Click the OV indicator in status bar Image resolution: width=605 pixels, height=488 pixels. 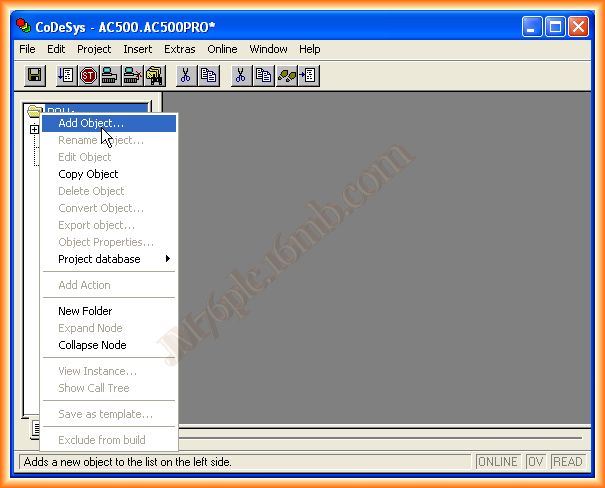536,462
